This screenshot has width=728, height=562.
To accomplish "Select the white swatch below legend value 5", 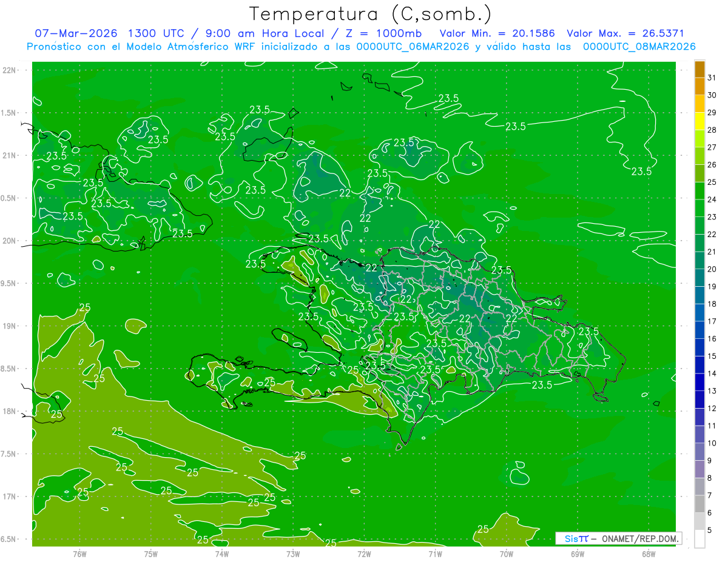I will [x=699, y=539].
